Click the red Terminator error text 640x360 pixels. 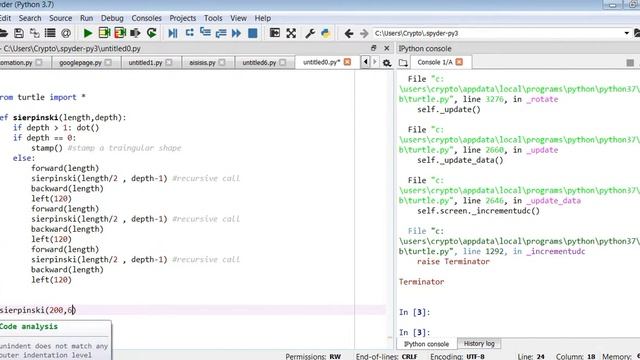pos(421,282)
